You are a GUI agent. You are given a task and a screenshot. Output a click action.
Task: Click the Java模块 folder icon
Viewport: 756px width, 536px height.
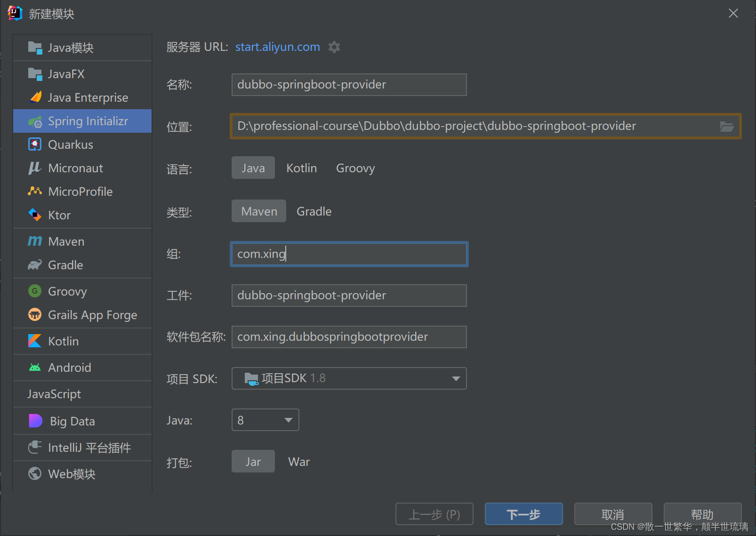(35, 48)
